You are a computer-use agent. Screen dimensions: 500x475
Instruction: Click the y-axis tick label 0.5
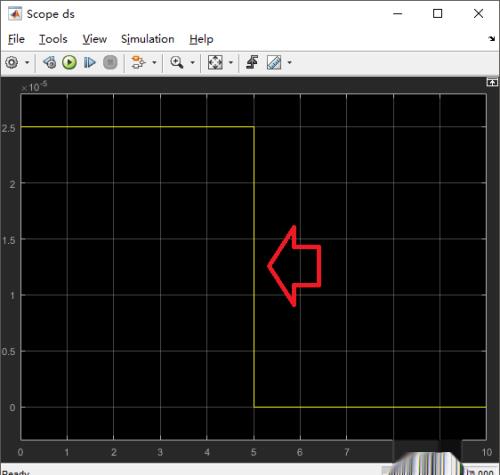9,352
